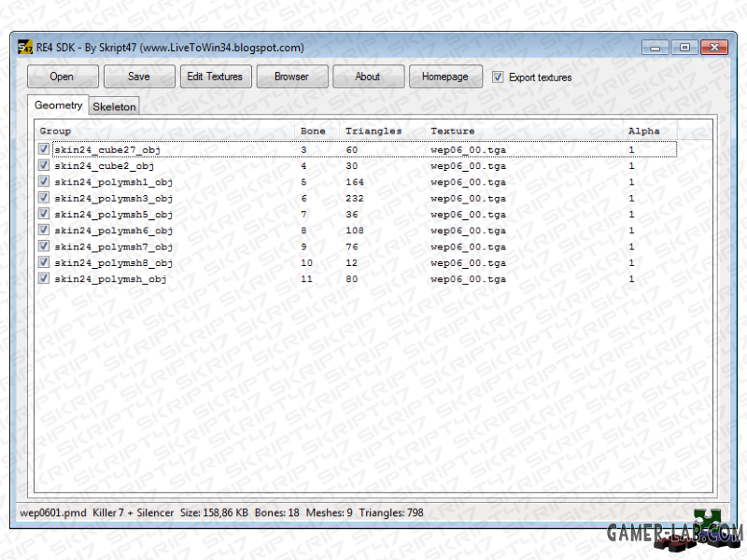The height and width of the screenshot is (560, 747).
Task: Minimize the RE4 SDK window
Action: pyautogui.click(x=655, y=48)
